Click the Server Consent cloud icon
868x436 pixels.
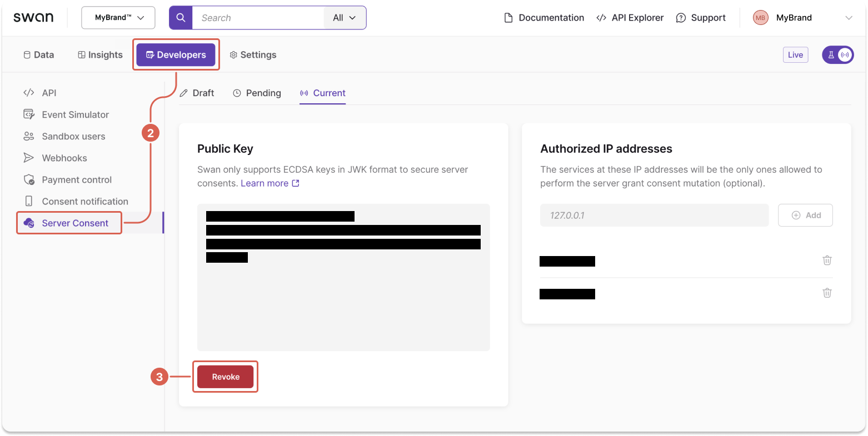click(x=29, y=223)
